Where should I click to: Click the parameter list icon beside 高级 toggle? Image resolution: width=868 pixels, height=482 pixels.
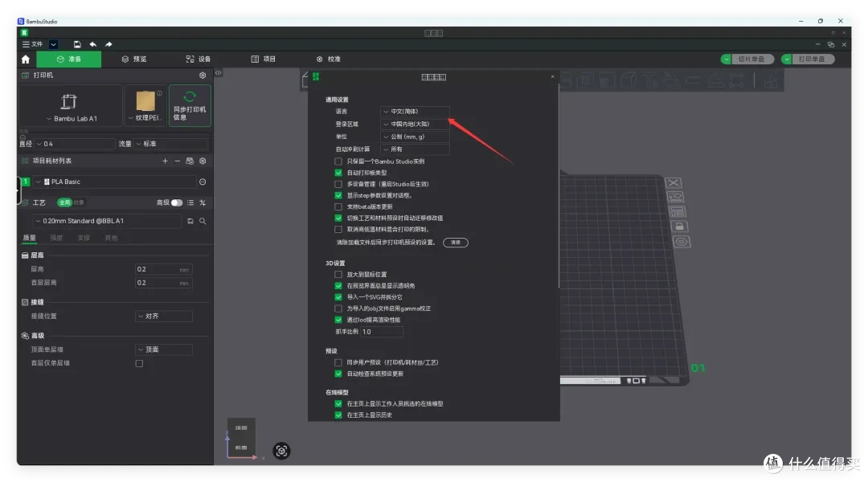pos(190,202)
